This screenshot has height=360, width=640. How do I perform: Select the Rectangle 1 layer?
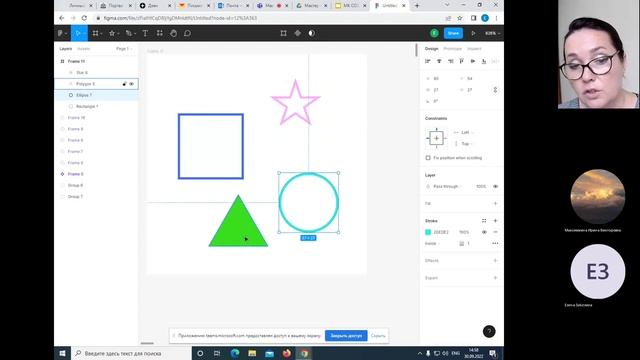97,106
